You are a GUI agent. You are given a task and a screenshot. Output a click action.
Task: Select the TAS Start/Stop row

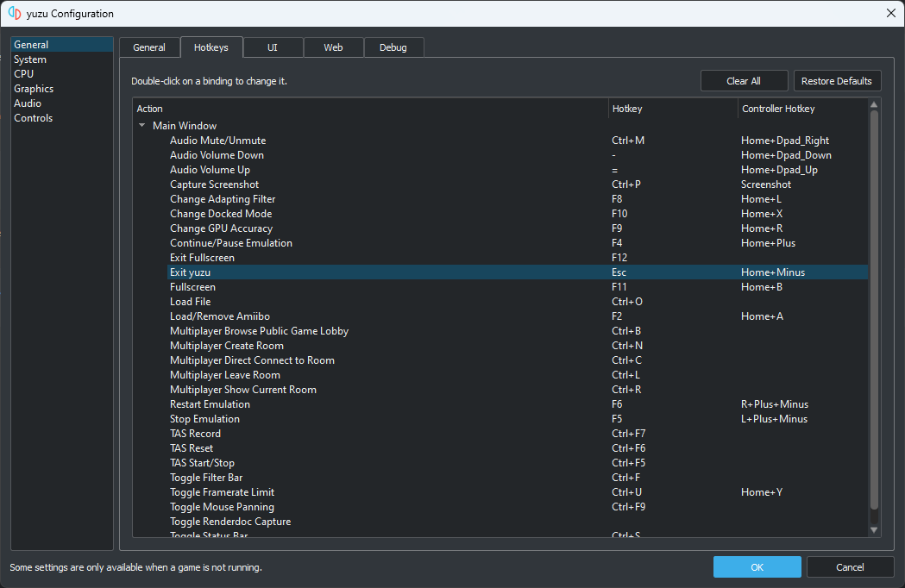click(x=518, y=463)
